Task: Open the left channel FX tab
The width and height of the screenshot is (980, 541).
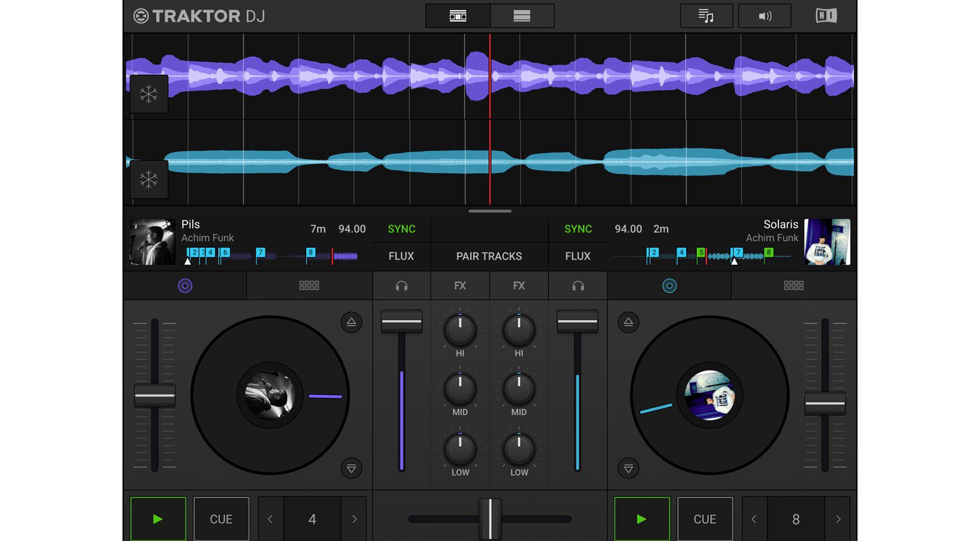Action: pos(460,286)
